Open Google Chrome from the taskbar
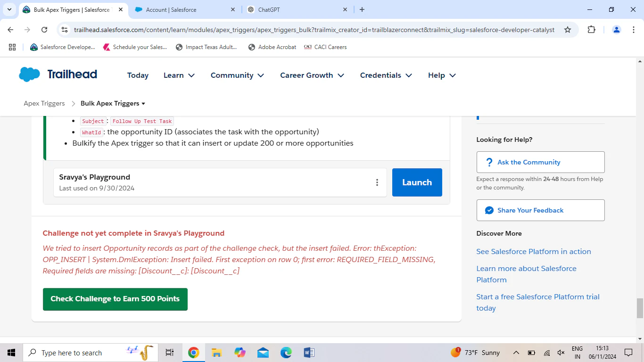Image resolution: width=644 pixels, height=362 pixels. 193,353
